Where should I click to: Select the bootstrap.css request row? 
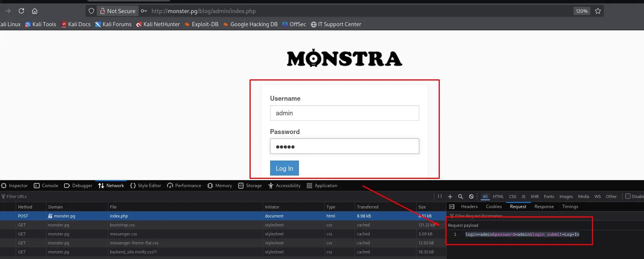(x=223, y=225)
